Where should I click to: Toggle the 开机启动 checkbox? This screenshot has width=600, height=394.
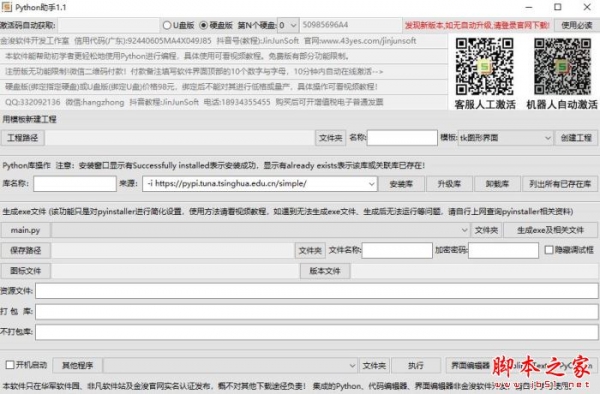10,365
